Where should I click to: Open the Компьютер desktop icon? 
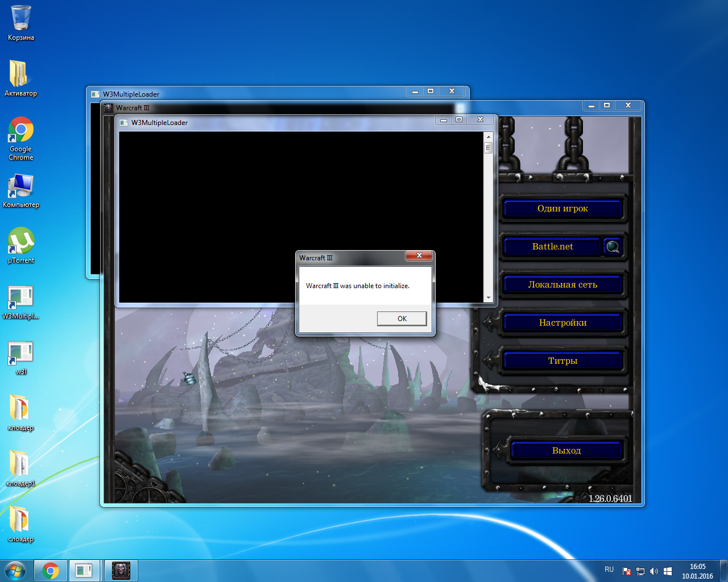pos(21,190)
